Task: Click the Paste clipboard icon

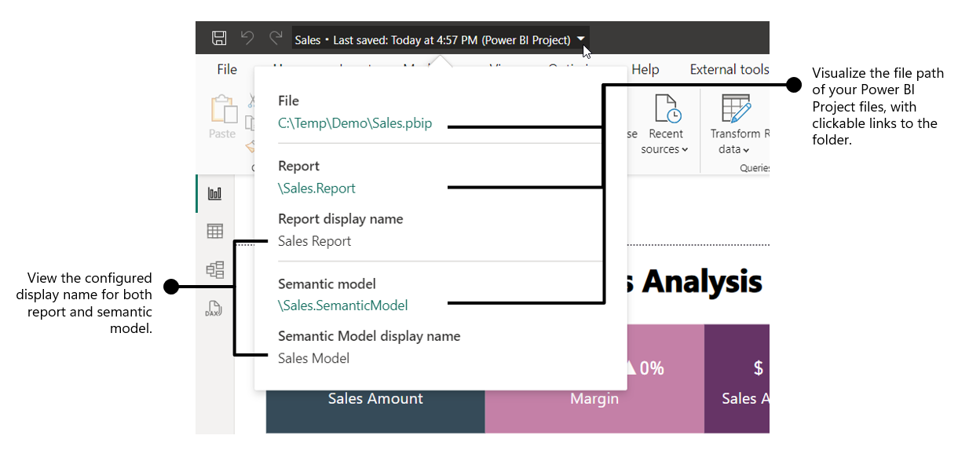Action: 222,110
